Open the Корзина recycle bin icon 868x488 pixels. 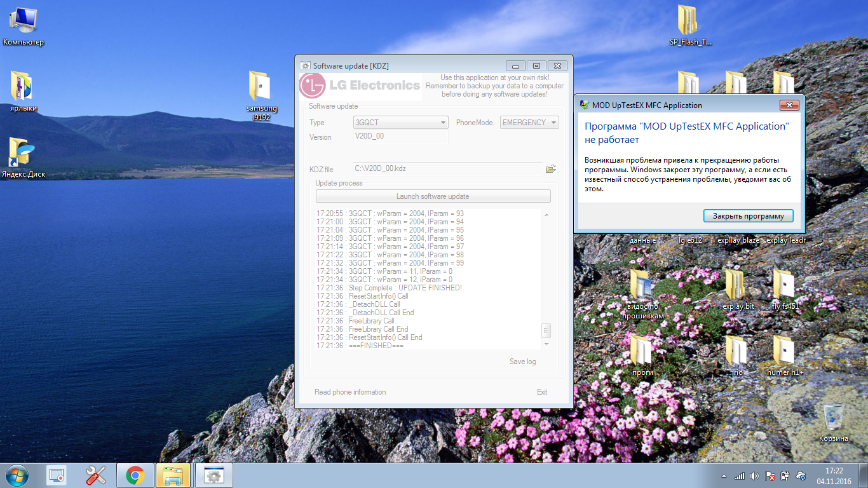(x=833, y=419)
